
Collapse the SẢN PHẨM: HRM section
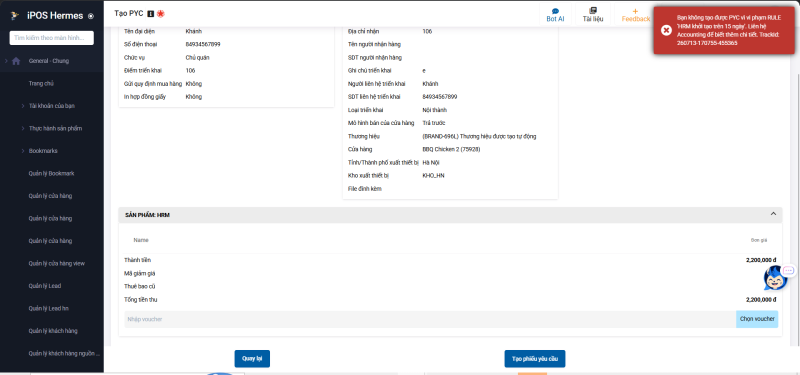point(773,214)
